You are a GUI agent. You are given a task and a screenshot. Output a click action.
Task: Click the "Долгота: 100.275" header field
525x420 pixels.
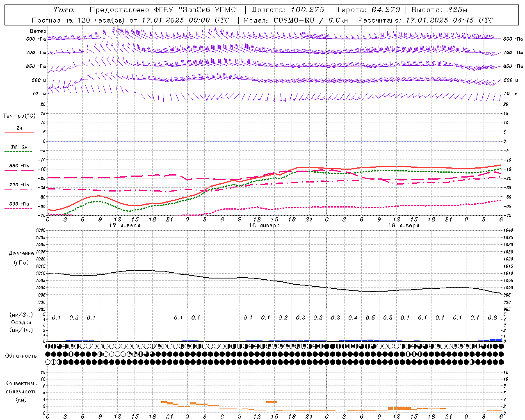pyautogui.click(x=288, y=10)
